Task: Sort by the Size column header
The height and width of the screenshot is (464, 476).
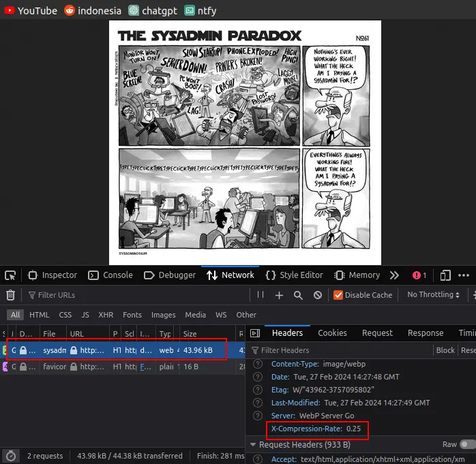Action: 207,334
